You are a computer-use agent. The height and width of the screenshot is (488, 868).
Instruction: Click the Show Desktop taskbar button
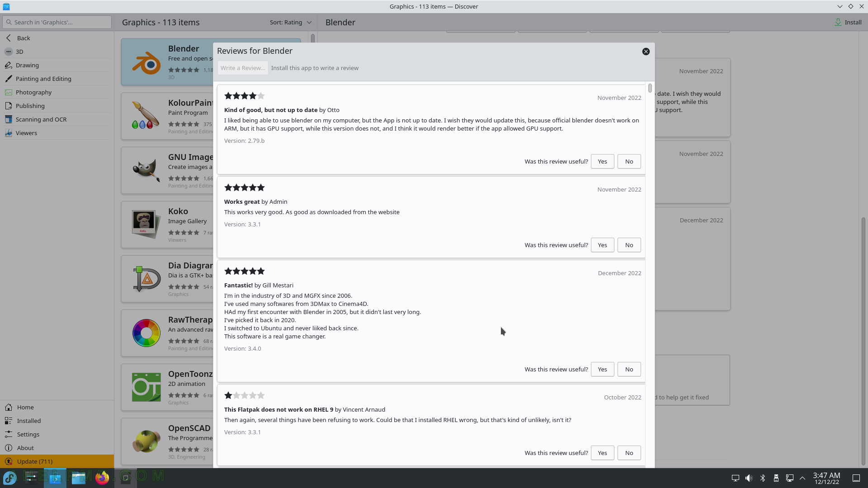click(856, 478)
